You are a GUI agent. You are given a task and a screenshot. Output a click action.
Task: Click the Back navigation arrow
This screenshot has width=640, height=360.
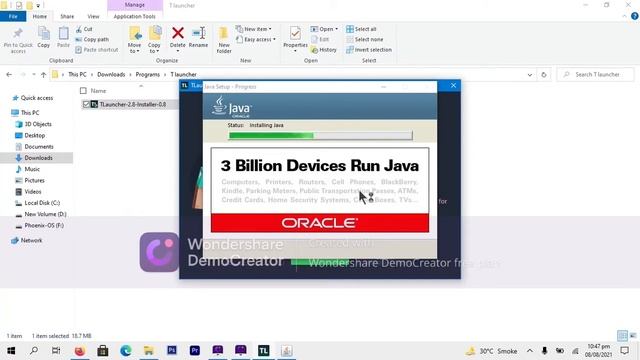[9, 75]
